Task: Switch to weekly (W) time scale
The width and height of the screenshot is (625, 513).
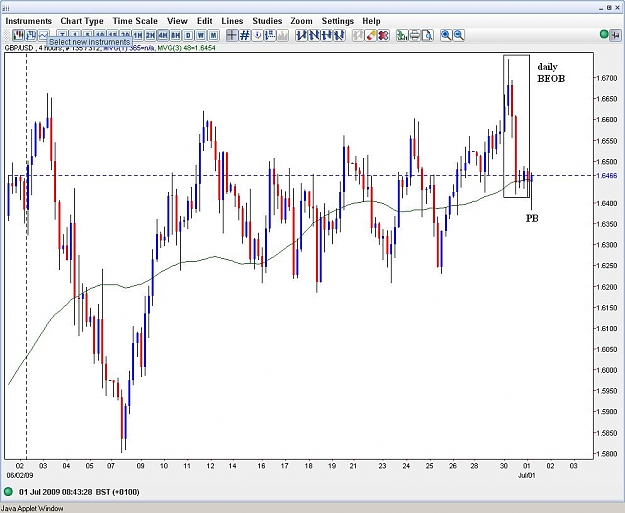Action: pyautogui.click(x=201, y=35)
